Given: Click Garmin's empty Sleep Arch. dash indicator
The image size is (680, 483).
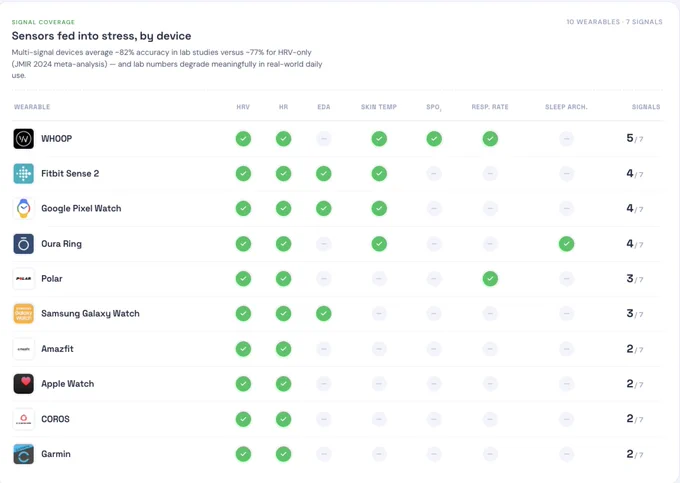Looking at the screenshot, I should (566, 454).
